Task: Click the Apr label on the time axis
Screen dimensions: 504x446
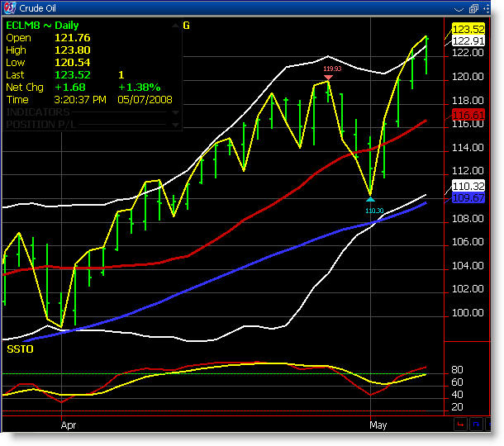Action: point(69,425)
